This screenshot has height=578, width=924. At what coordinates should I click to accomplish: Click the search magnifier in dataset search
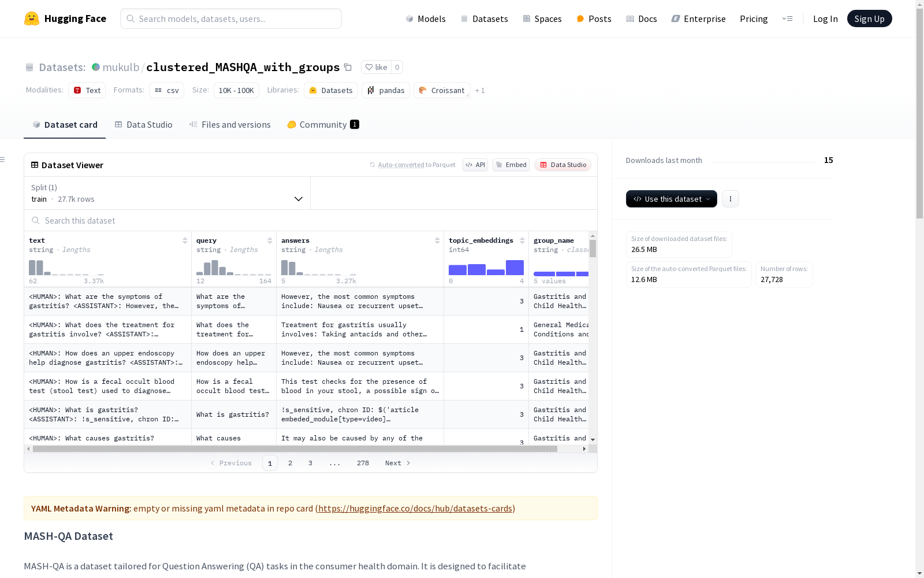[36, 220]
